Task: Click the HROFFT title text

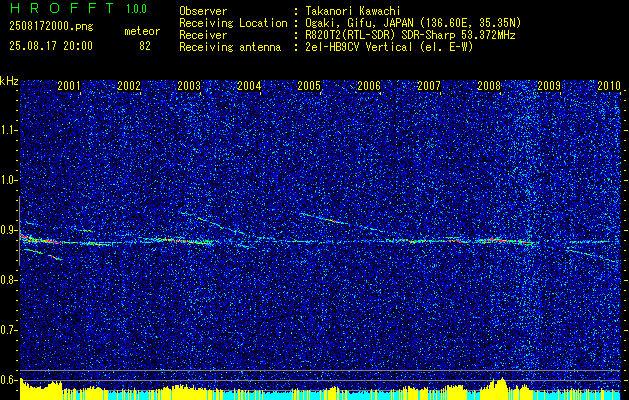Action: tap(62, 8)
